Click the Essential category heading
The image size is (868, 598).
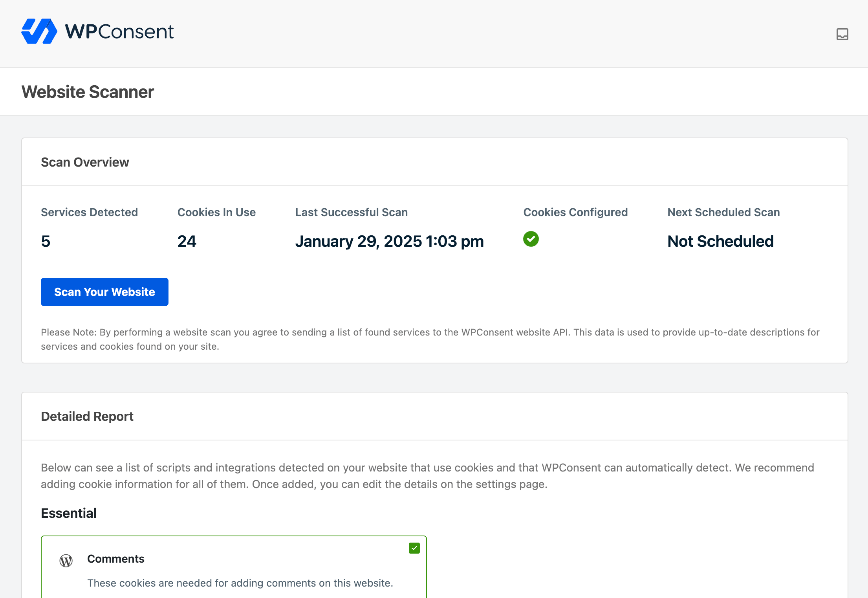pyautogui.click(x=69, y=513)
